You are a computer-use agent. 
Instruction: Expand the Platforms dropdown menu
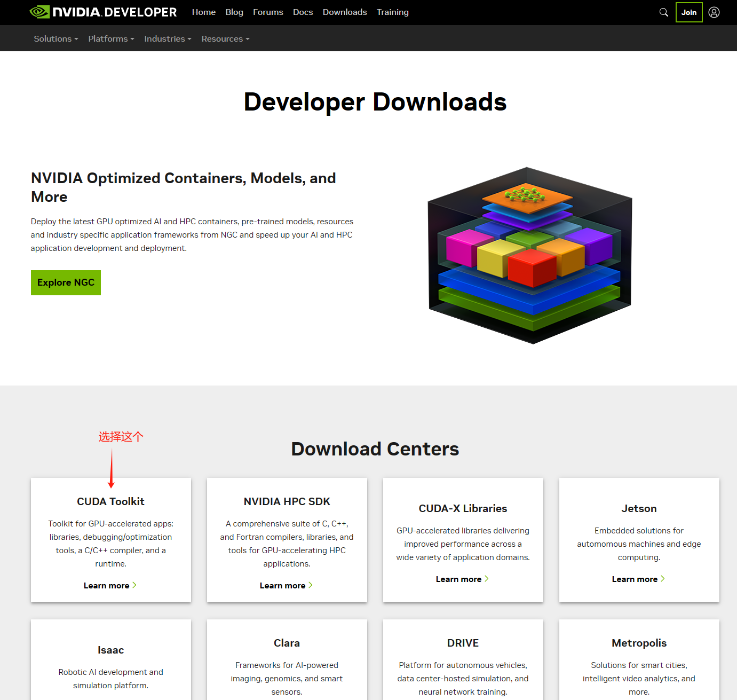coord(111,38)
